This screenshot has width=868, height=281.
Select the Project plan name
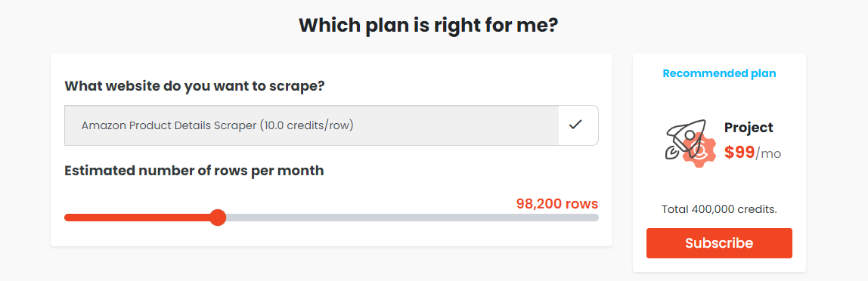[749, 128]
